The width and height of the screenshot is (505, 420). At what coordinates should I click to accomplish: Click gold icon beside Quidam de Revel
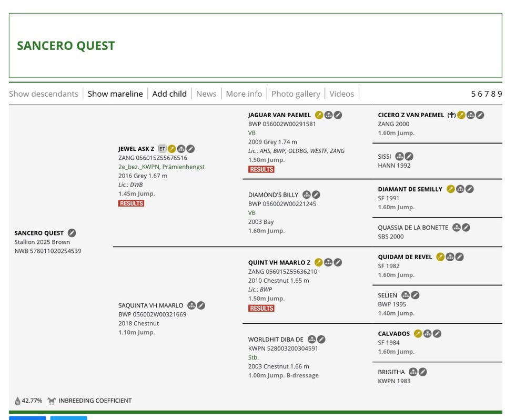[x=440, y=257]
